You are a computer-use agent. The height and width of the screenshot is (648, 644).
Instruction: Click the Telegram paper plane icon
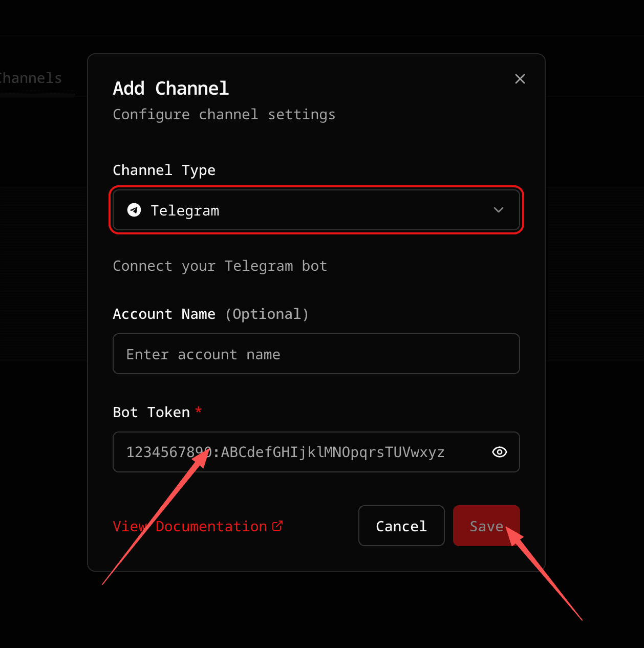[x=134, y=210]
